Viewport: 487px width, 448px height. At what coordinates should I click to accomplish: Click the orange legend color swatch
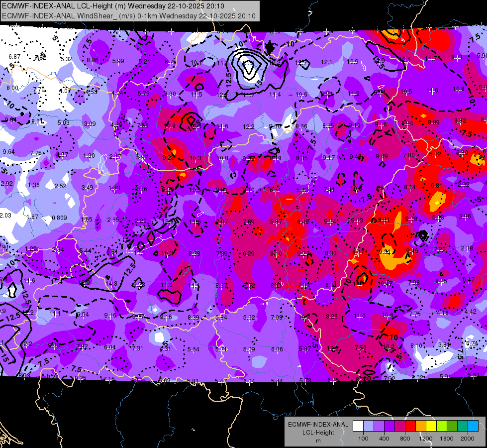pos(421,426)
